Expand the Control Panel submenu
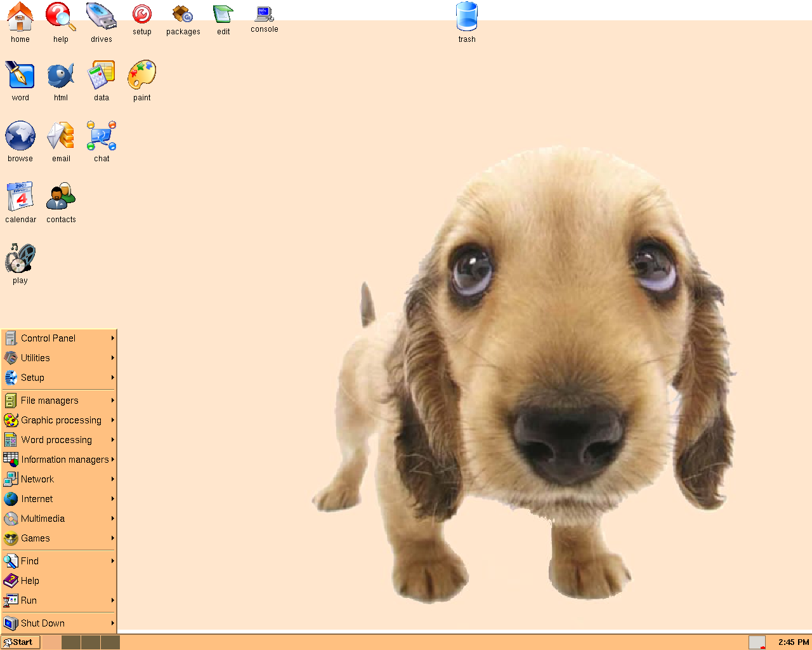Screen dimensions: 812x650 tap(59, 338)
